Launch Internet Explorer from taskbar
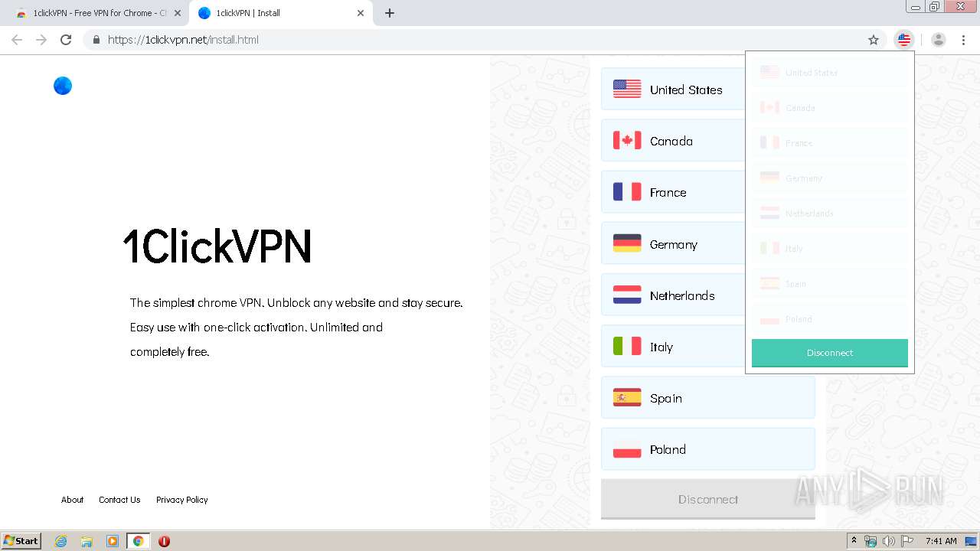Screen dimensions: 980x551 (60, 541)
